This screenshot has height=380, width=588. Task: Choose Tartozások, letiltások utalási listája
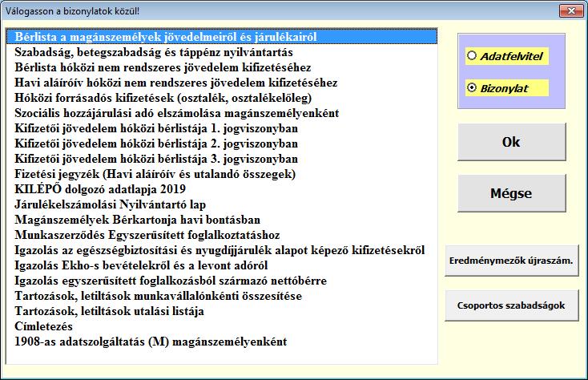(222, 311)
